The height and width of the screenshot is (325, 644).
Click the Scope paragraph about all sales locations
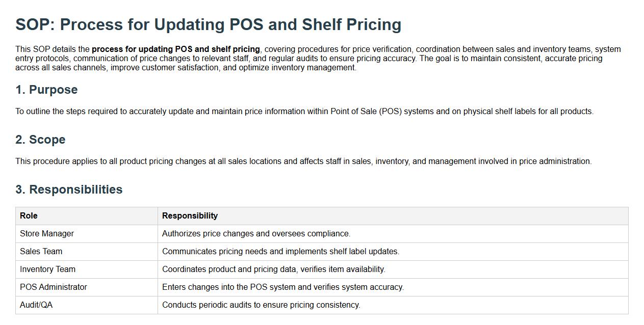pos(303,161)
